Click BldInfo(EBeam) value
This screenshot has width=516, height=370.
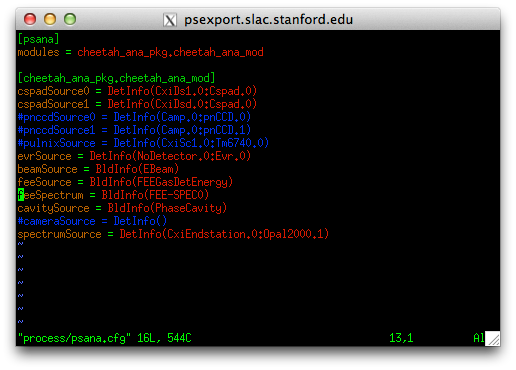tap(137, 169)
